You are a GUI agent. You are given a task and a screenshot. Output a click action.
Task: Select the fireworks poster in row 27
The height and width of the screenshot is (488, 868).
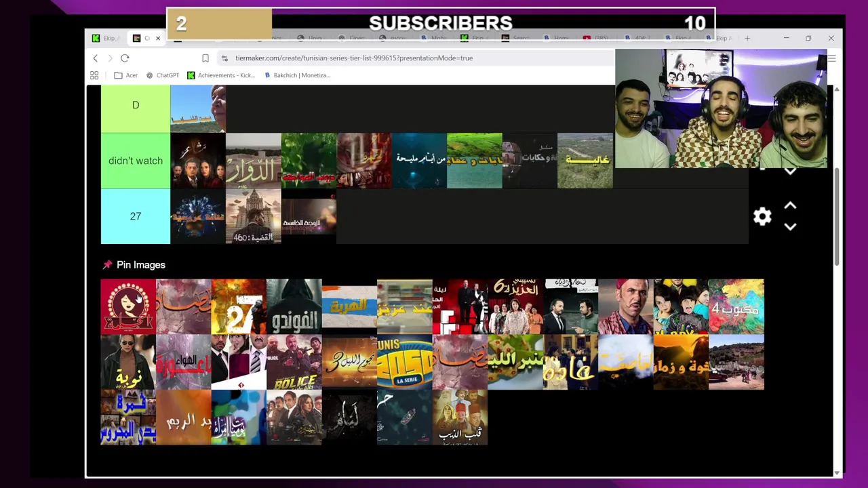click(198, 216)
